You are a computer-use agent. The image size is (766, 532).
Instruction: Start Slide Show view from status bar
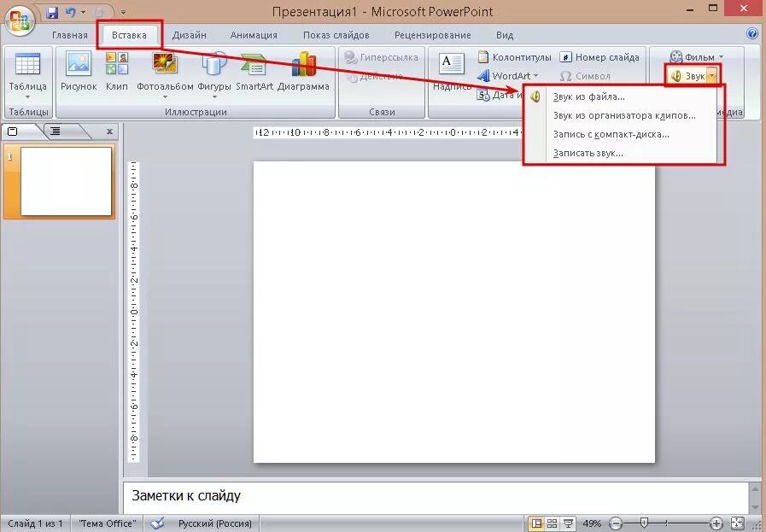pos(568,523)
